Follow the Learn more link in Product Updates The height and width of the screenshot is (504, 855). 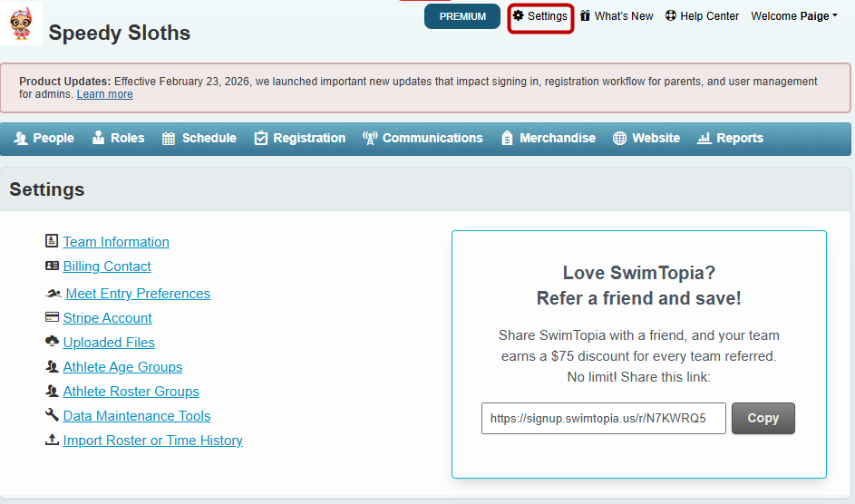click(104, 95)
